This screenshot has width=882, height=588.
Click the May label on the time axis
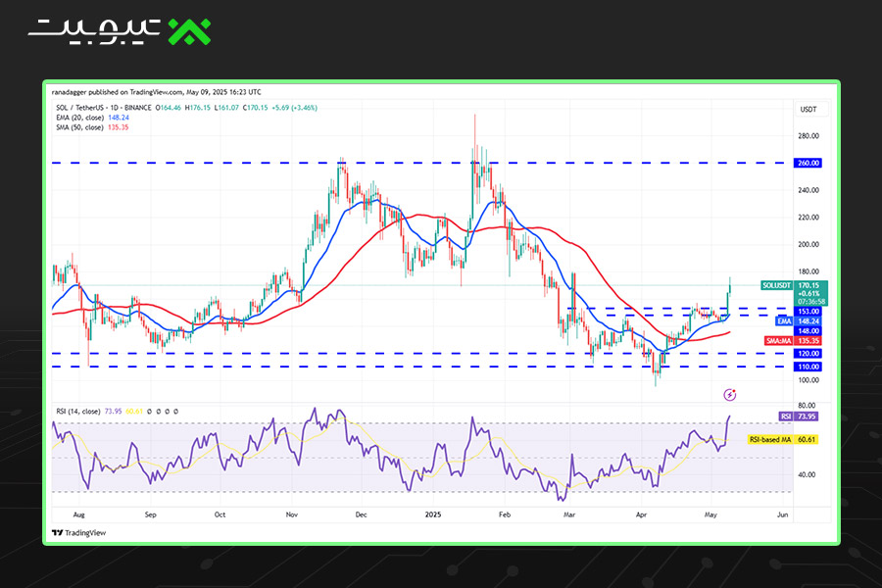(711, 514)
